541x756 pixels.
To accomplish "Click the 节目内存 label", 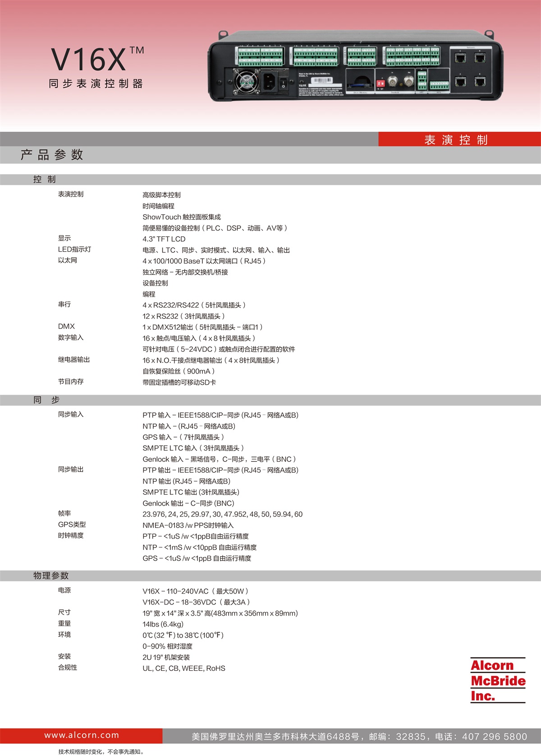I will 71,382.
